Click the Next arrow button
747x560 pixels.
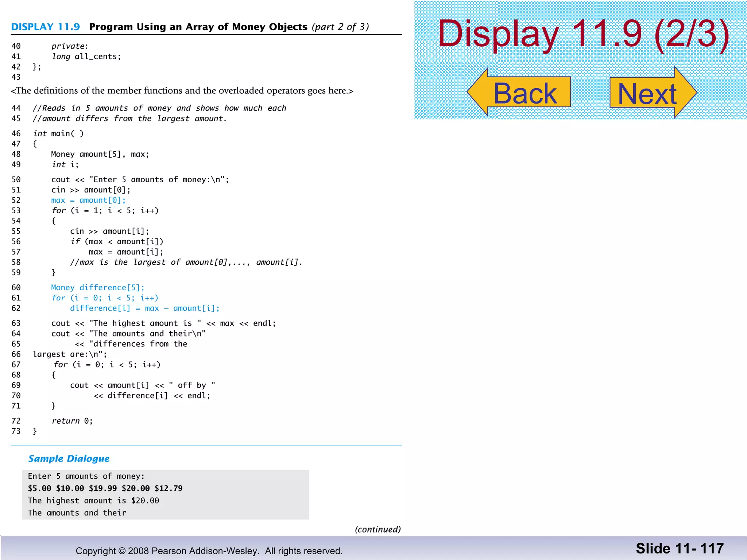653,92
